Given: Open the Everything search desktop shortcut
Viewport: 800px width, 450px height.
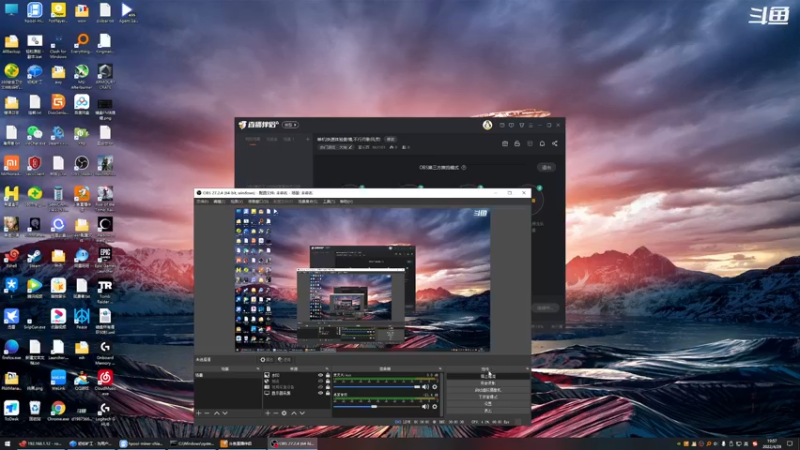Looking at the screenshot, I should click(x=82, y=43).
